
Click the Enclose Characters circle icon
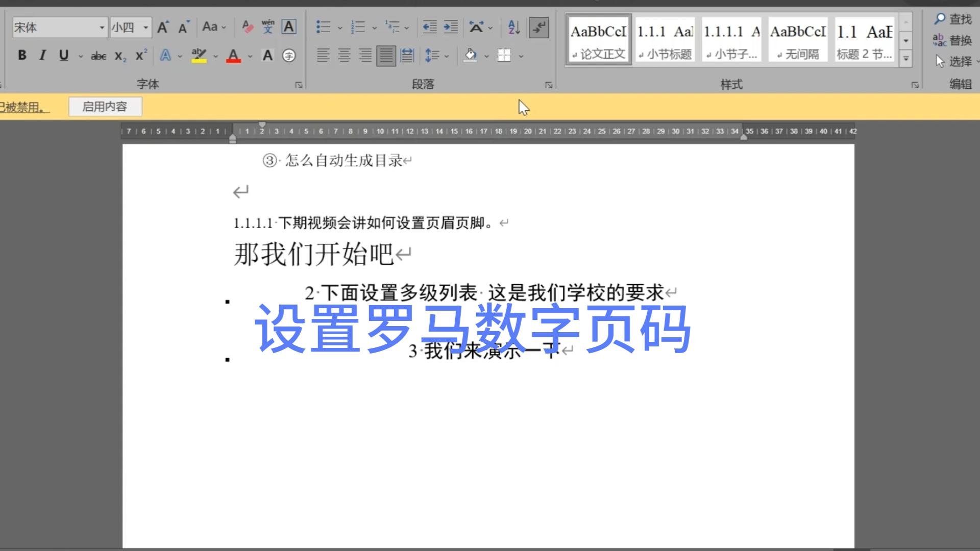[289, 56]
